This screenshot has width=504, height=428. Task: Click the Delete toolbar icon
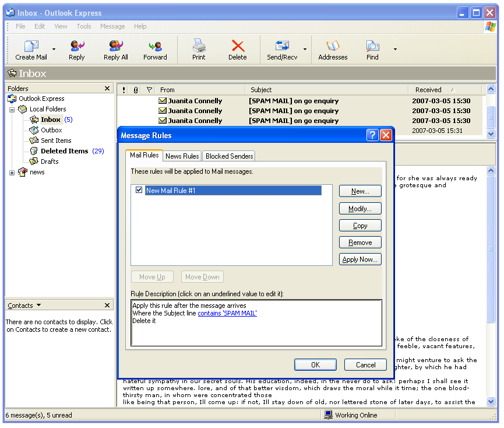pyautogui.click(x=237, y=47)
